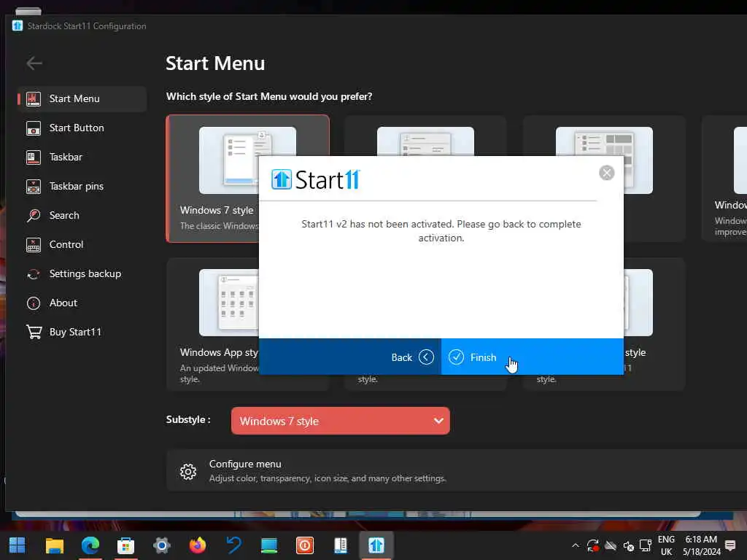Open the Search sidebar section
Viewport: 747px width, 560px height.
click(x=82, y=215)
